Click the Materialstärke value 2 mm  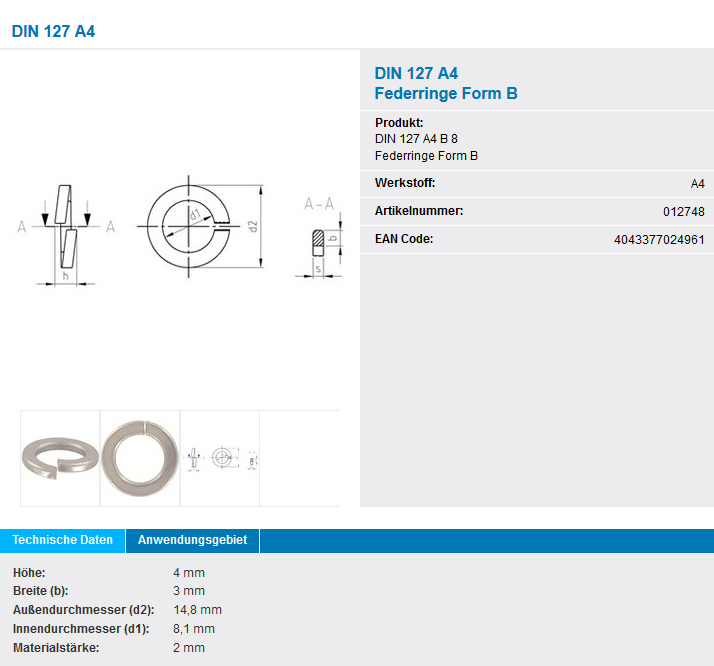point(189,648)
